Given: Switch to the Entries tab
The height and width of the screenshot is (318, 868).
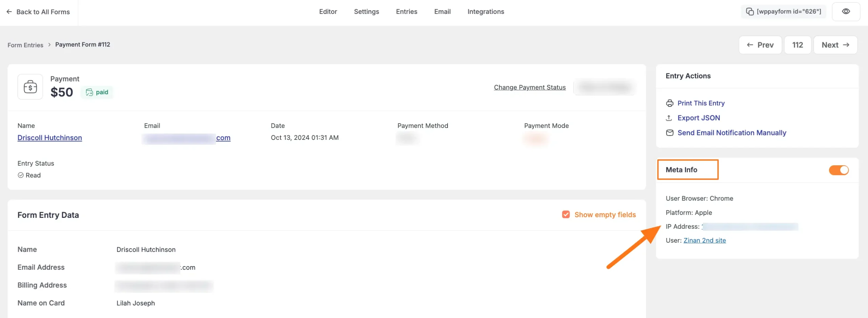Looking at the screenshot, I should [x=406, y=11].
